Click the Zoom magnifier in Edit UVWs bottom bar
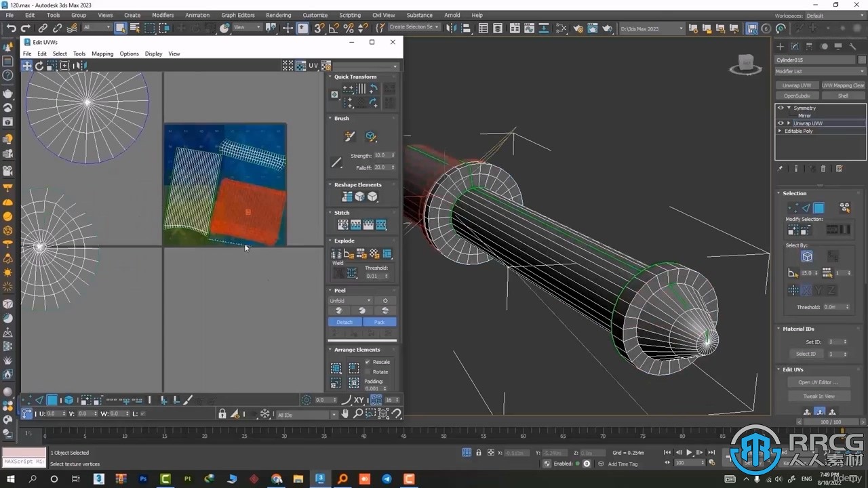Viewport: 868px width, 488px height. pyautogui.click(x=358, y=414)
